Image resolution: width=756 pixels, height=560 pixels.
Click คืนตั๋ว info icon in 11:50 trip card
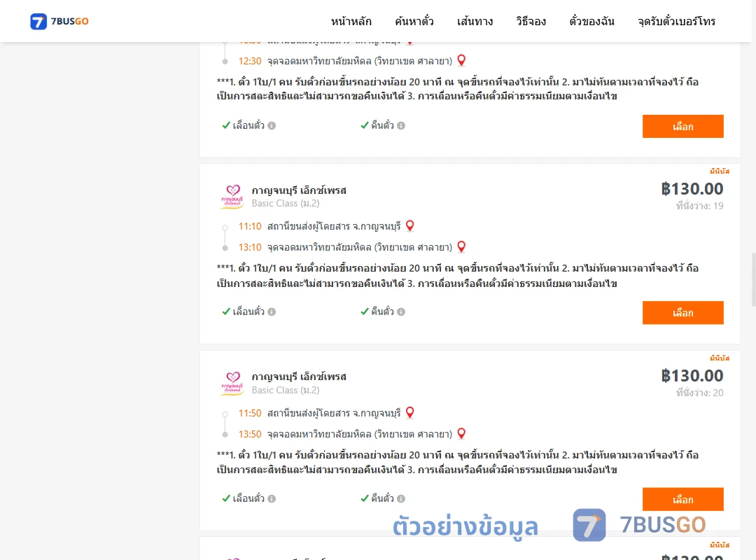click(x=401, y=498)
